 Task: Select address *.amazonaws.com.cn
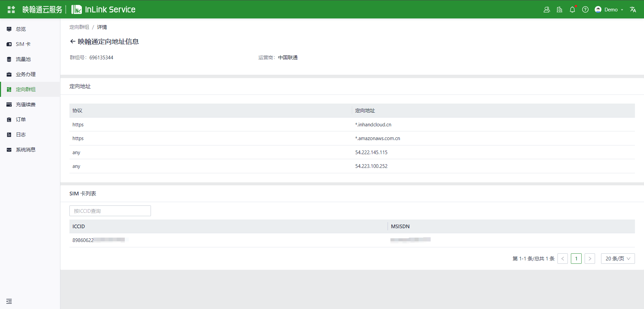(378, 138)
